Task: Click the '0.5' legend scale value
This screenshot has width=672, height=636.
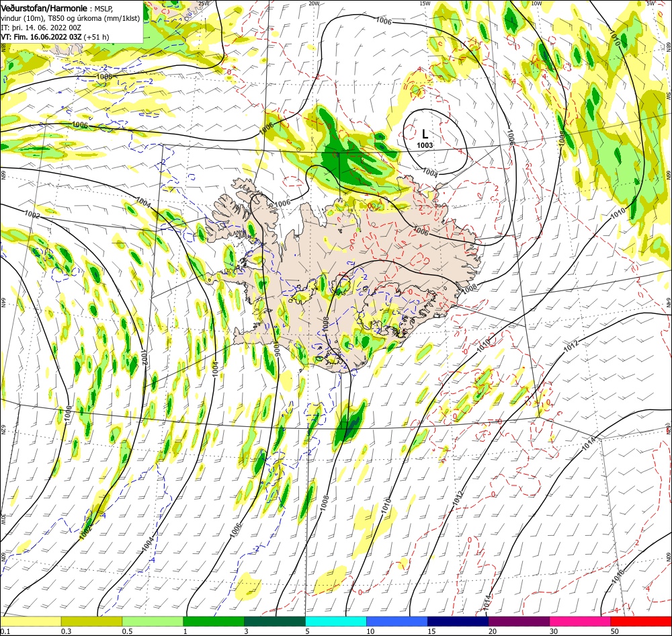Action: 127,631
